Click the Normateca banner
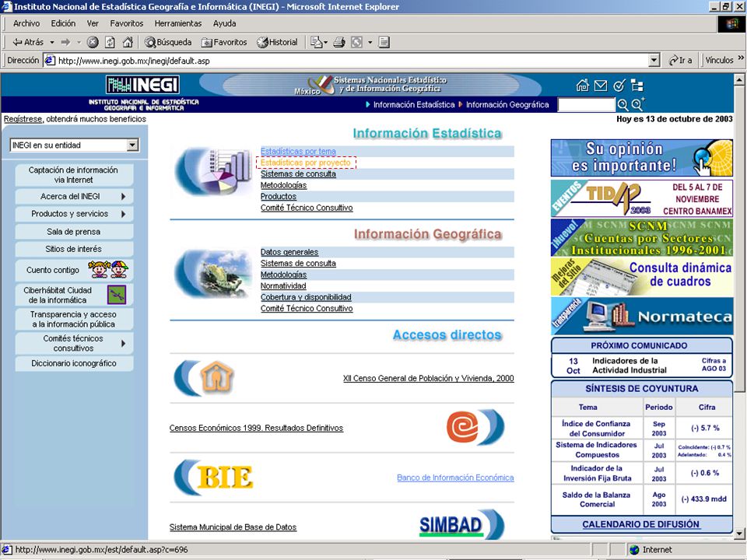Screen dimensions: 747x560 pos(642,317)
